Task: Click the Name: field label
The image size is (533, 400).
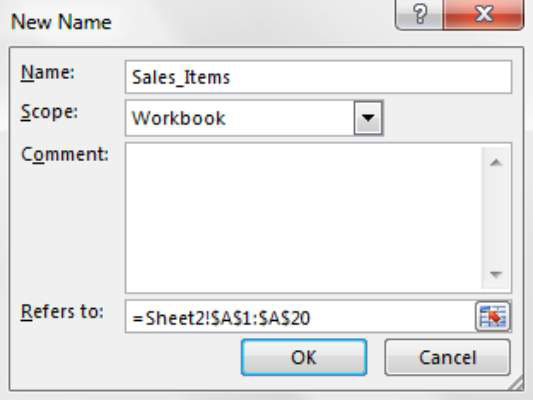Action: [48, 72]
